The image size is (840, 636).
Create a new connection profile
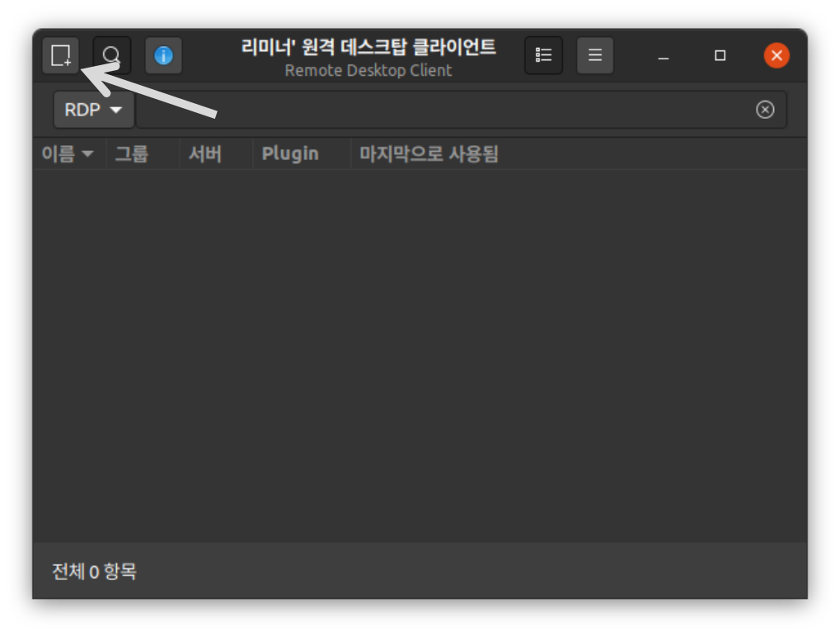pos(60,55)
